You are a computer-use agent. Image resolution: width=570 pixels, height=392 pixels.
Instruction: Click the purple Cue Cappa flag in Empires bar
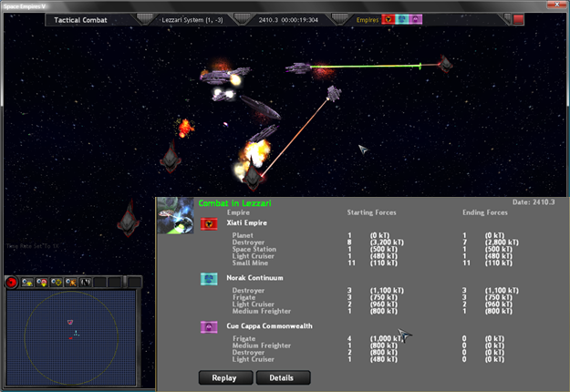416,20
